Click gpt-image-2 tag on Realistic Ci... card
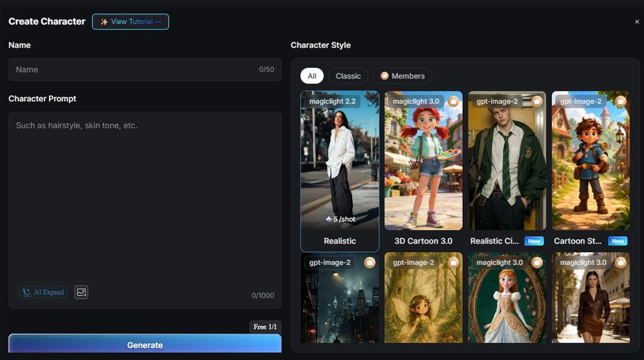 [497, 101]
